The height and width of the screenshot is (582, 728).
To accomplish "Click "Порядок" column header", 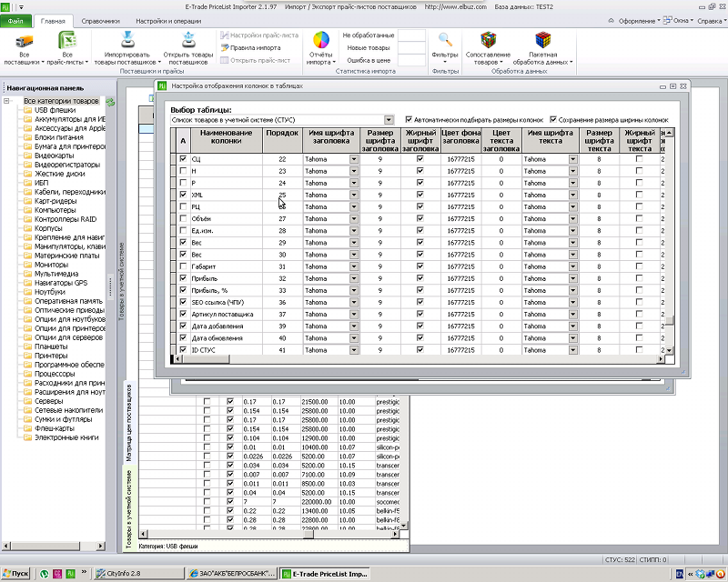I will [x=282, y=141].
